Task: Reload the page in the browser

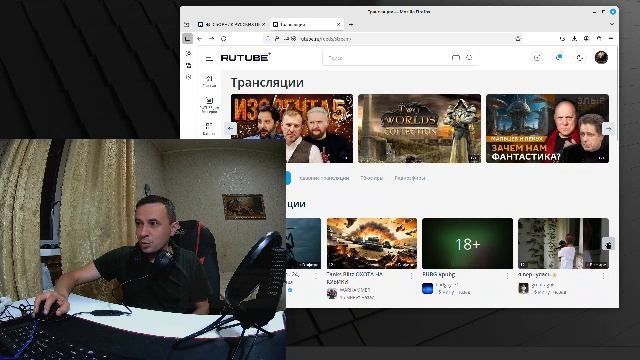Action: click(x=224, y=38)
